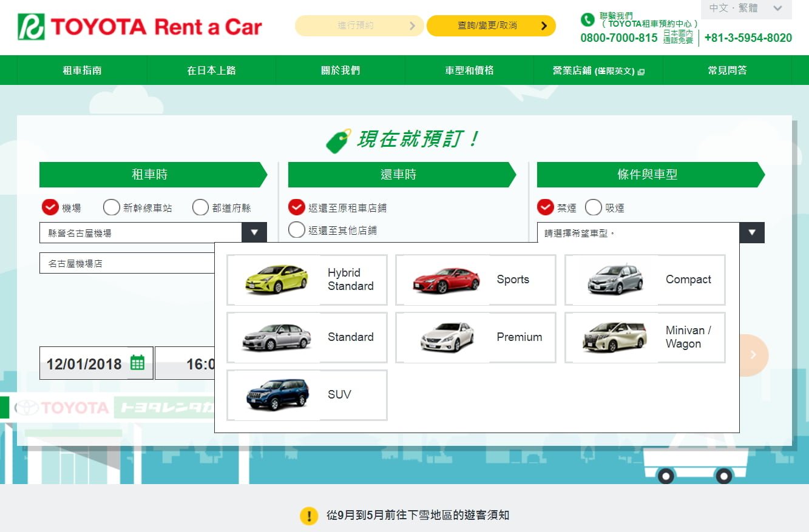Click the 條件與車型 section header
The height and width of the screenshot is (532, 809).
(x=651, y=175)
